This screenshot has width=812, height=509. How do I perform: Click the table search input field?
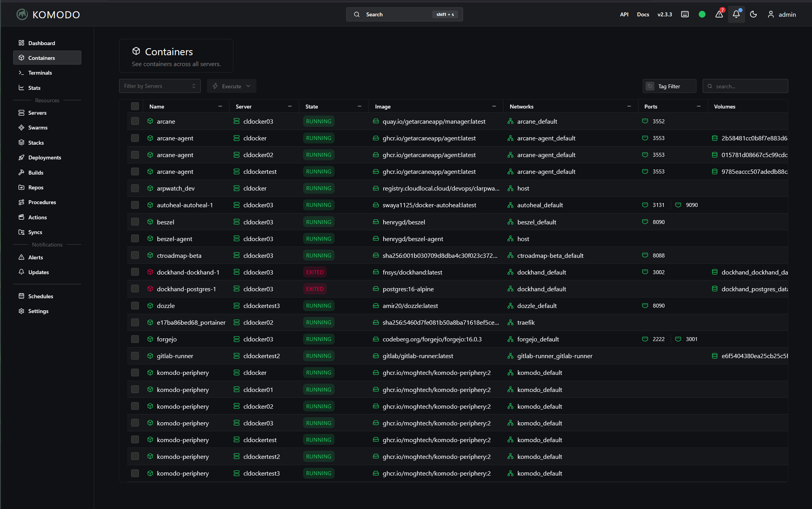coord(745,86)
